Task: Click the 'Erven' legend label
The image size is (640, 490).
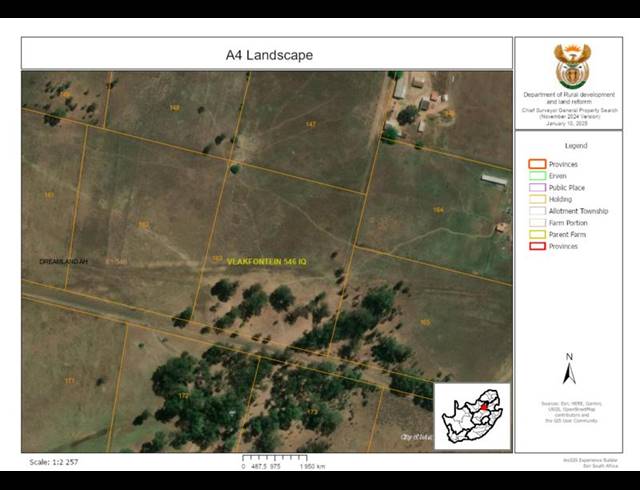Action: (x=558, y=176)
